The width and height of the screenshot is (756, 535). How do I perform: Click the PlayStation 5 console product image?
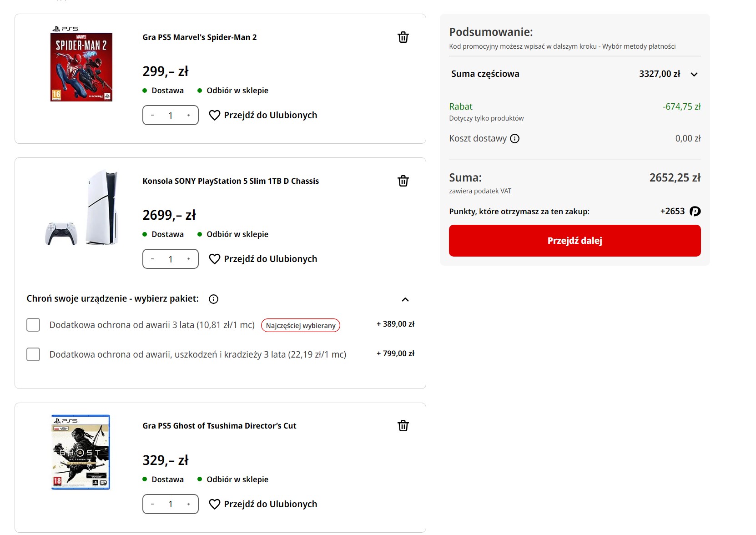tap(82, 207)
